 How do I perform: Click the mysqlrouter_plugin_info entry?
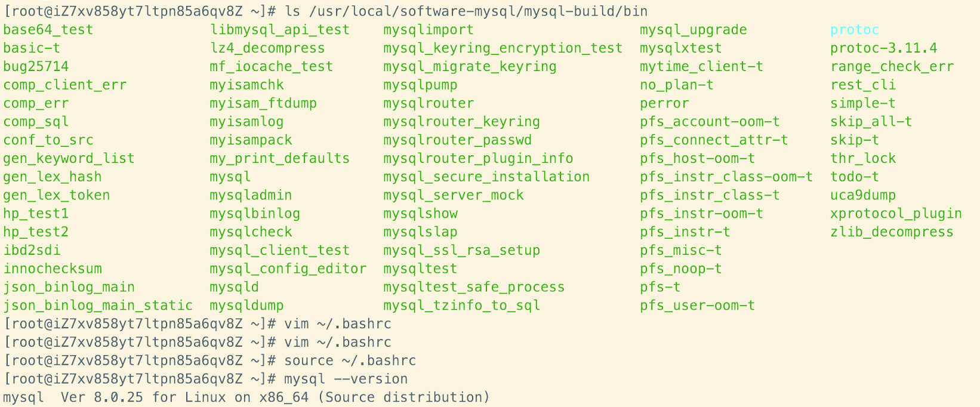point(477,159)
